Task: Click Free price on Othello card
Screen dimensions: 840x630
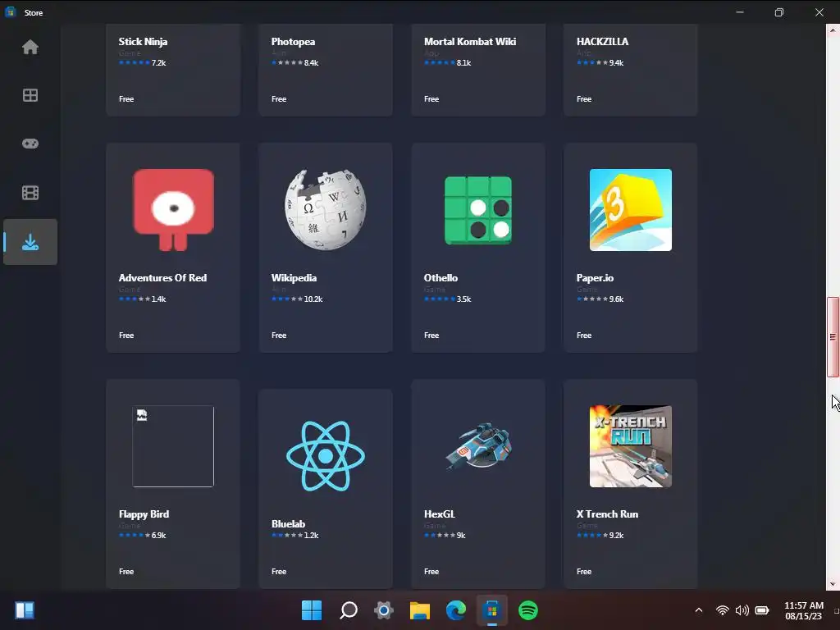Action: [x=431, y=336]
